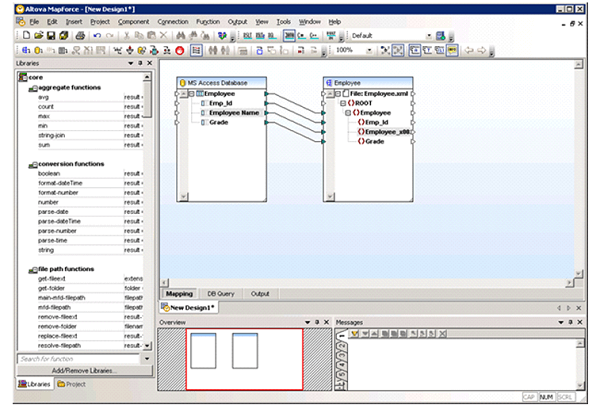This screenshot has width=600, height=405.
Task: Click icon next to Default combo box
Action: (441, 36)
